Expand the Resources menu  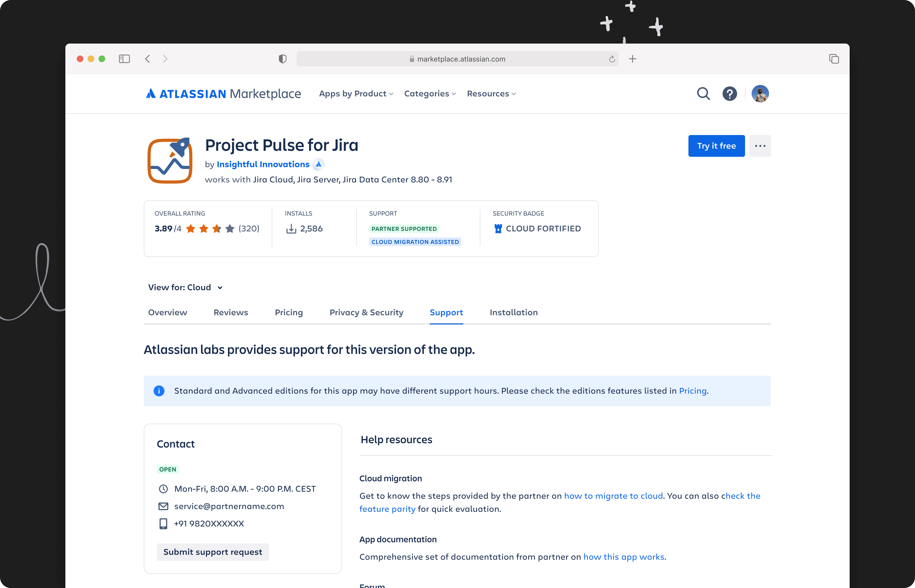[x=491, y=94]
